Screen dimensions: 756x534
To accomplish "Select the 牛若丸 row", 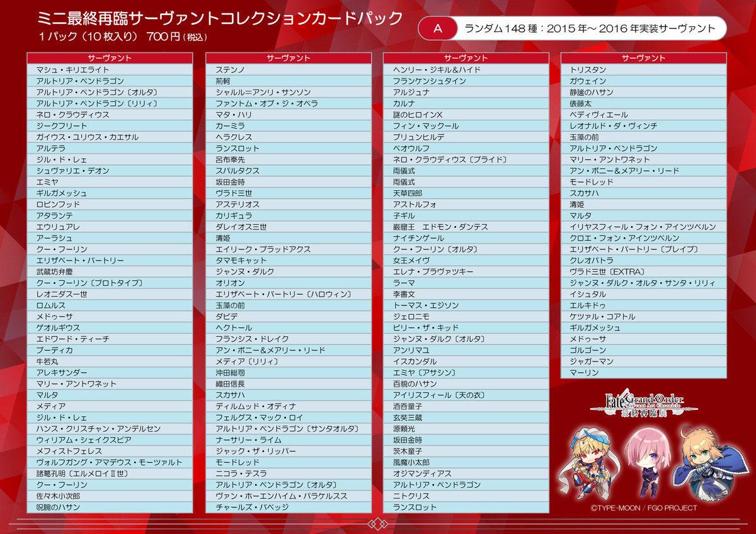I will tap(110, 361).
